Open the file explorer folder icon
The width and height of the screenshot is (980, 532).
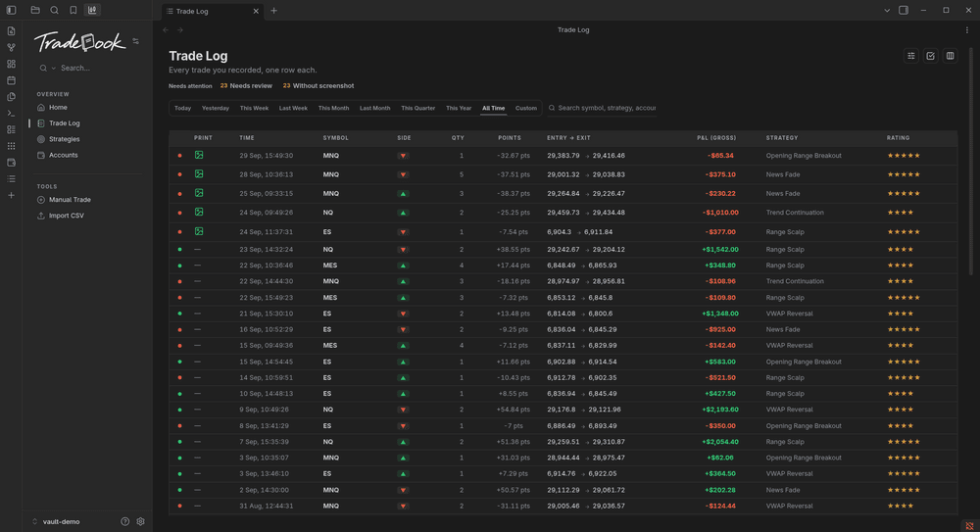pos(35,10)
